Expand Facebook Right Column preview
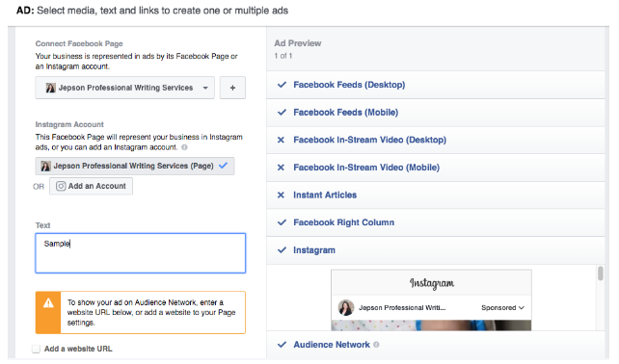619x364 pixels. tap(436, 222)
